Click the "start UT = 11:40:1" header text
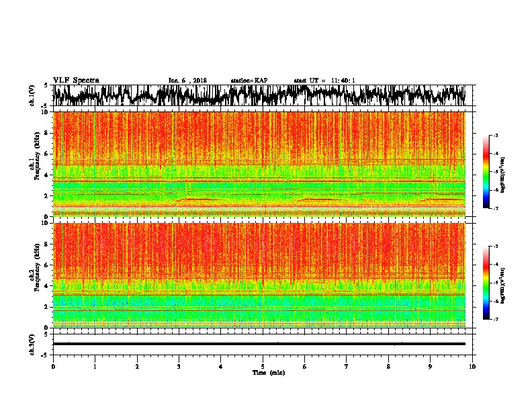 pyautogui.click(x=324, y=81)
